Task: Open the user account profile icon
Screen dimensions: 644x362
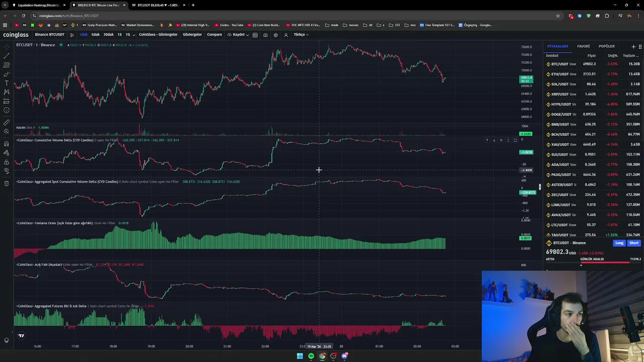Action: pyautogui.click(x=286, y=35)
